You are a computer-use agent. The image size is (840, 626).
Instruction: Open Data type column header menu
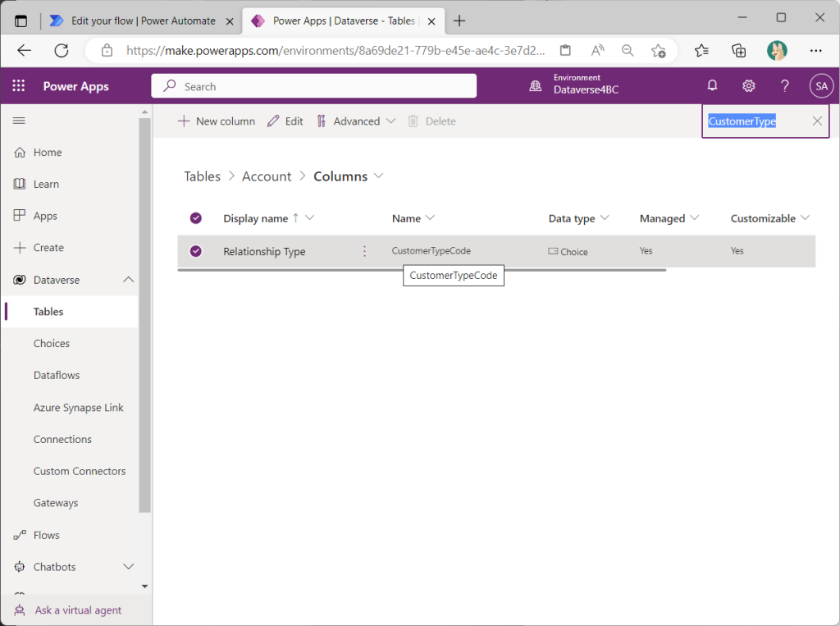(x=605, y=217)
